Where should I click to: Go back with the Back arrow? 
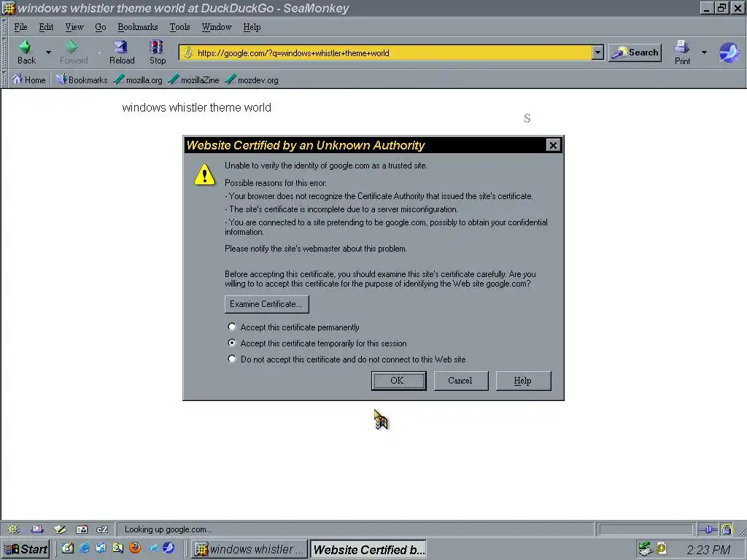pos(26,52)
